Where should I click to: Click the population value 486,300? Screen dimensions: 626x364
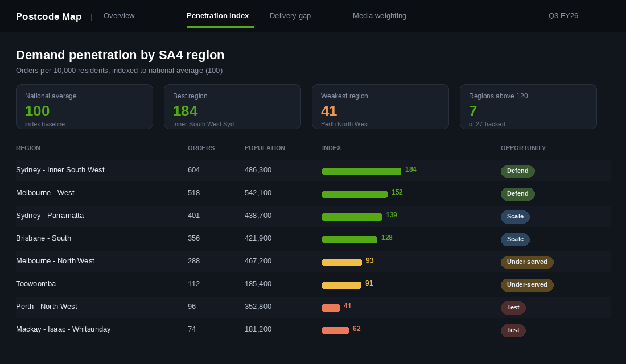[258, 170]
